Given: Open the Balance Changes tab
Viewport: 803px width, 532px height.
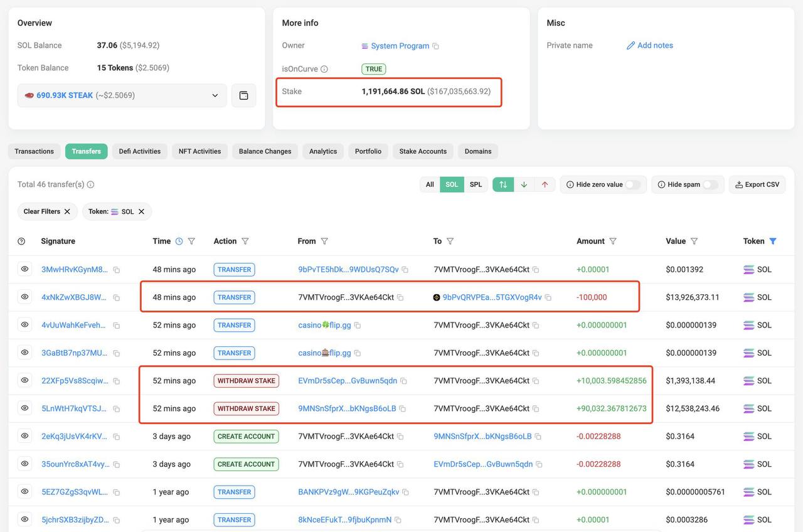Looking at the screenshot, I should click(265, 151).
